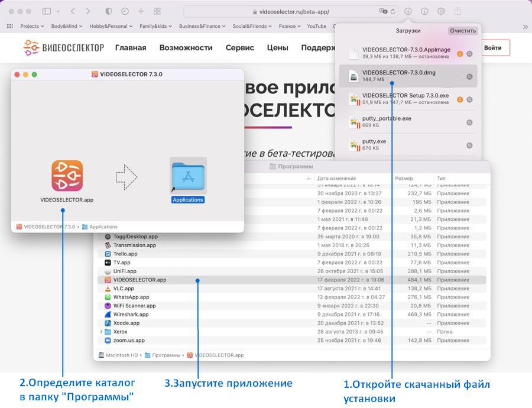Expand the Xerox folder in Finder
Viewport: 532px width, 408px height.
coord(101,332)
